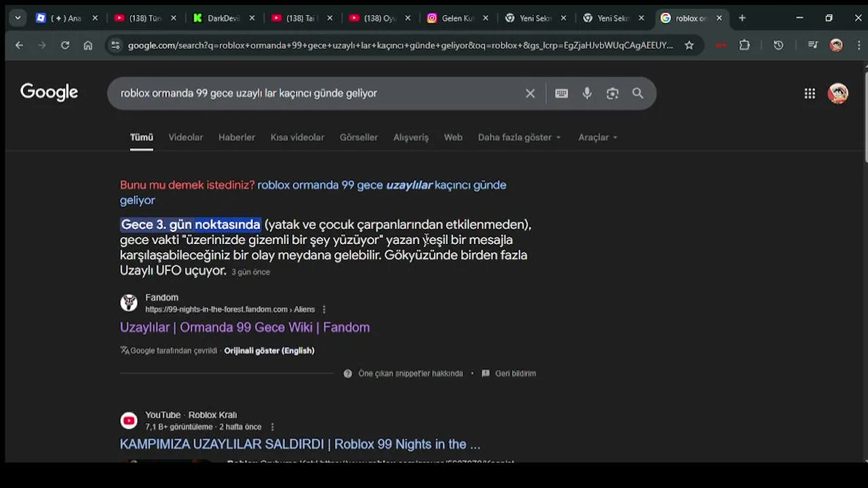The width and height of the screenshot is (868, 488).
Task: Switch to the Haberler tab
Action: coord(237,138)
